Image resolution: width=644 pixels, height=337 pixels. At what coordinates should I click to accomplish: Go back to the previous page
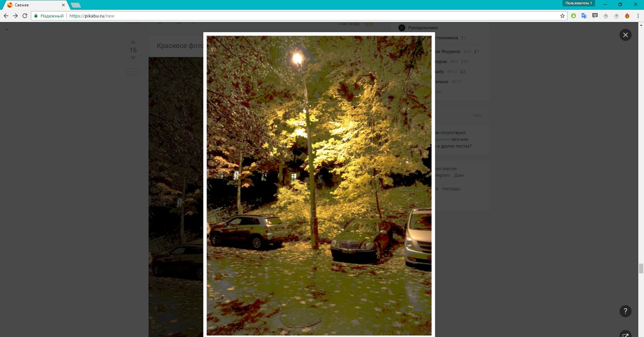pyautogui.click(x=6, y=16)
